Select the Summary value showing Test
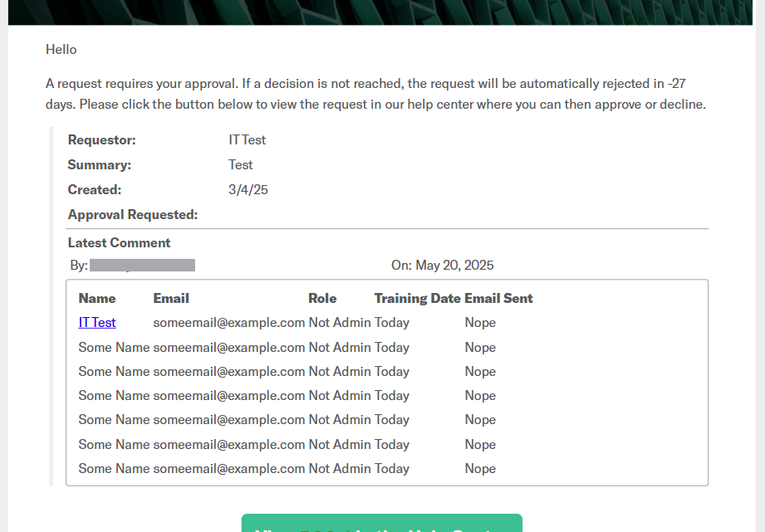The width and height of the screenshot is (765, 532). [240, 164]
